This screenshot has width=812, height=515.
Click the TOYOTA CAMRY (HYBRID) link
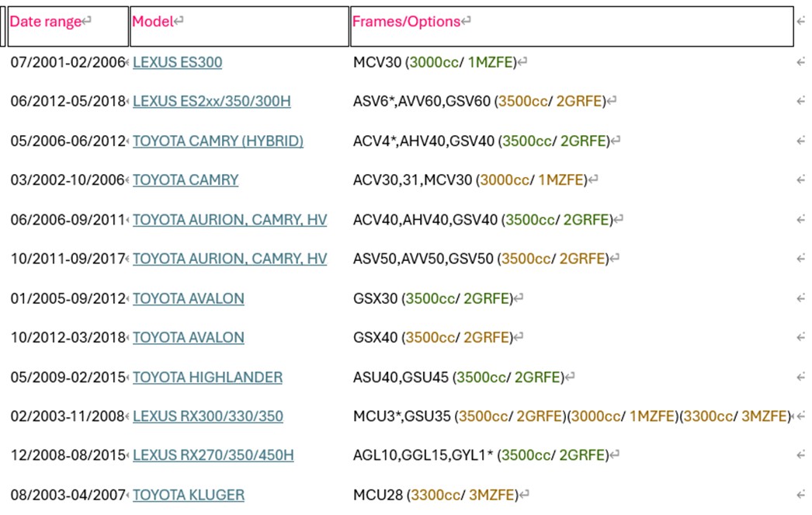pyautogui.click(x=217, y=141)
